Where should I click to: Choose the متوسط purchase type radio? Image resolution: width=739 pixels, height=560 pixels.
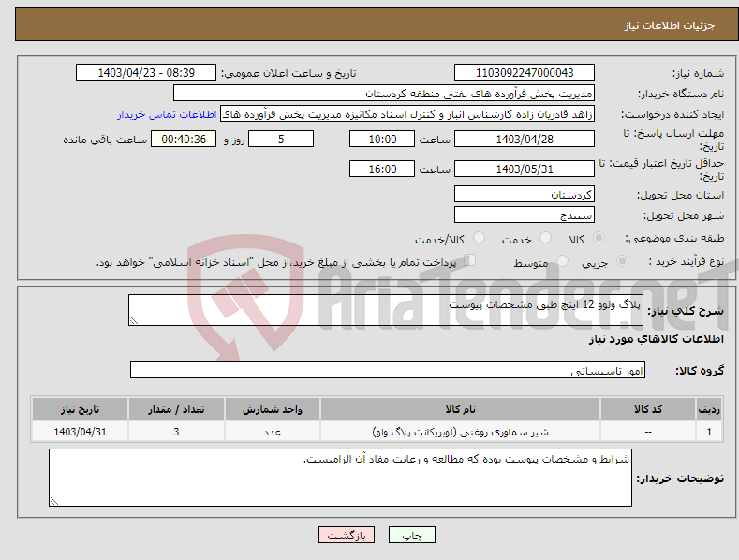562,261
